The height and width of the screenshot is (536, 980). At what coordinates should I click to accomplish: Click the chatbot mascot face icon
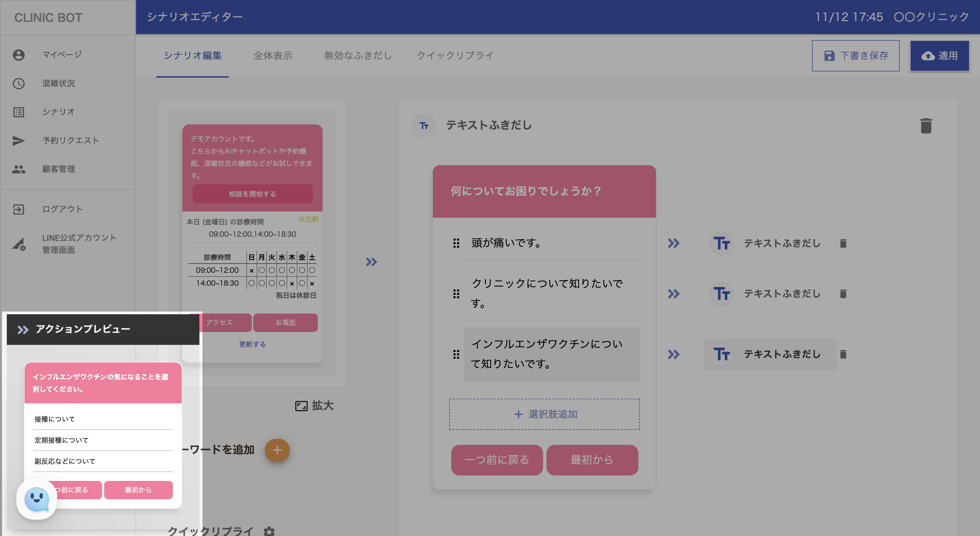[x=36, y=499]
